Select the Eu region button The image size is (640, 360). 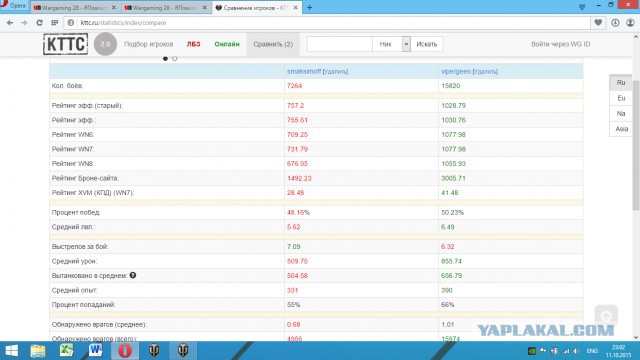click(621, 98)
